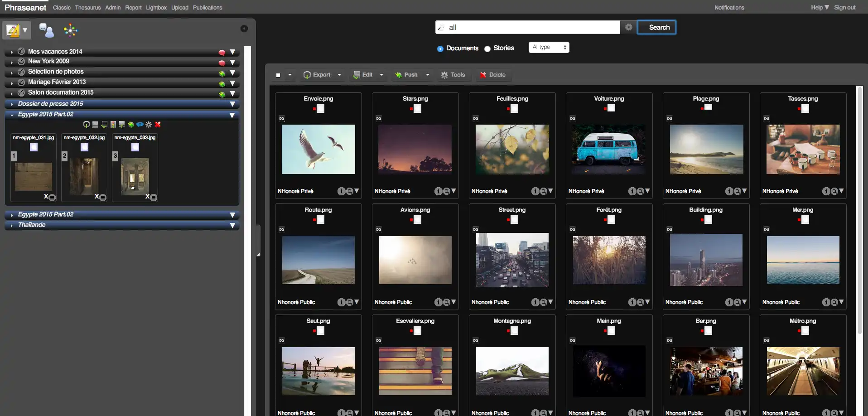Select the Documents radio button

coord(440,48)
